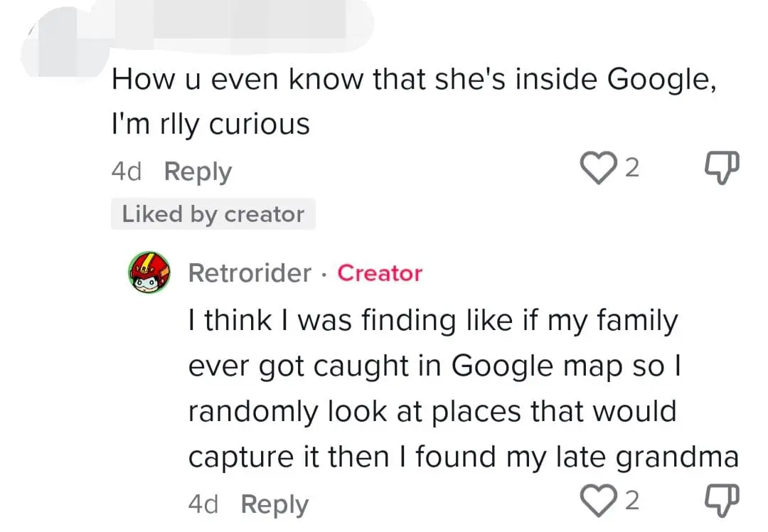Open Retrorider's helmet profile avatar
The image size is (768, 532).
(x=149, y=272)
